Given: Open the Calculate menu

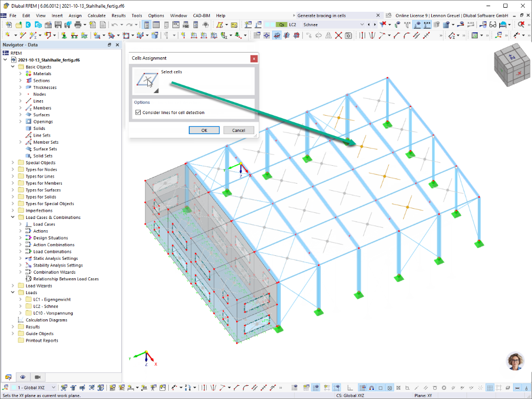Looking at the screenshot, I should point(97,16).
